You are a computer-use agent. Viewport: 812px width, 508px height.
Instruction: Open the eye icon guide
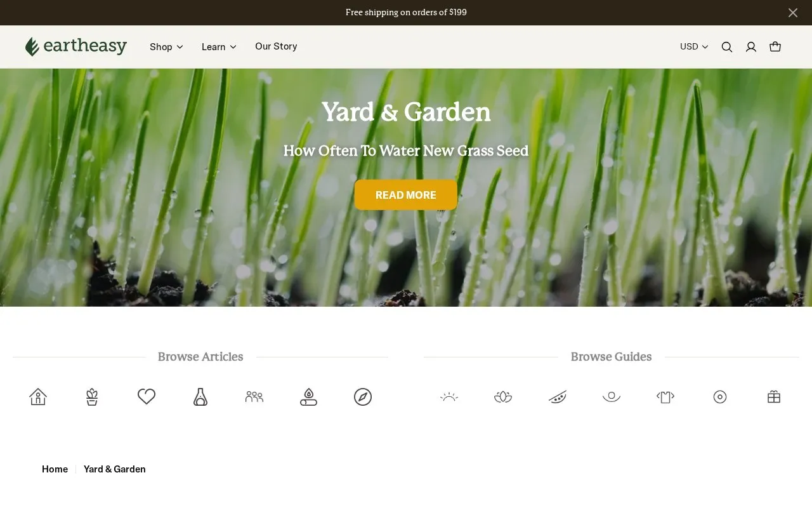(x=612, y=397)
